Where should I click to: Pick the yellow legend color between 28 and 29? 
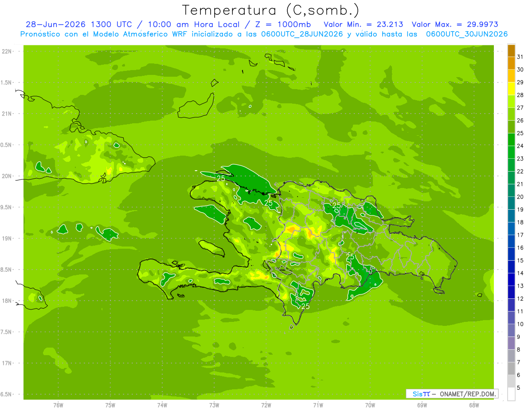point(511,89)
